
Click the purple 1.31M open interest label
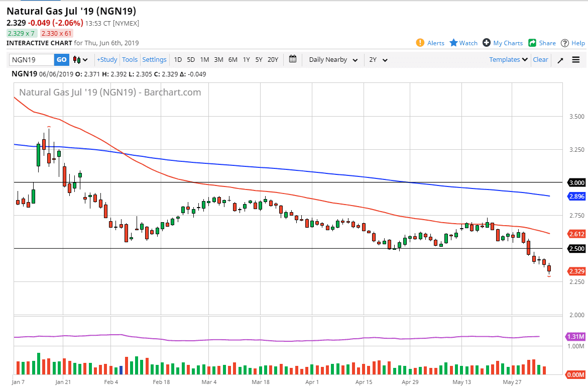coord(575,336)
